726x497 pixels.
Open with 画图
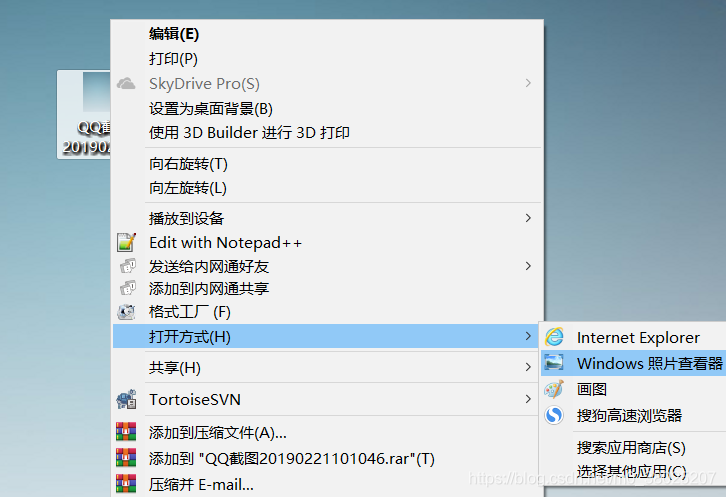(633, 389)
